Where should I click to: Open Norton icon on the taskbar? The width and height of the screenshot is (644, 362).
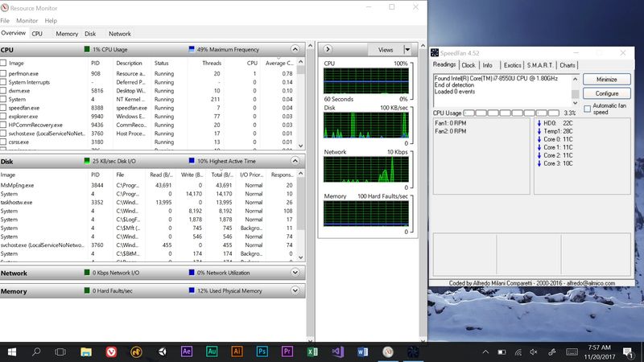136,352
